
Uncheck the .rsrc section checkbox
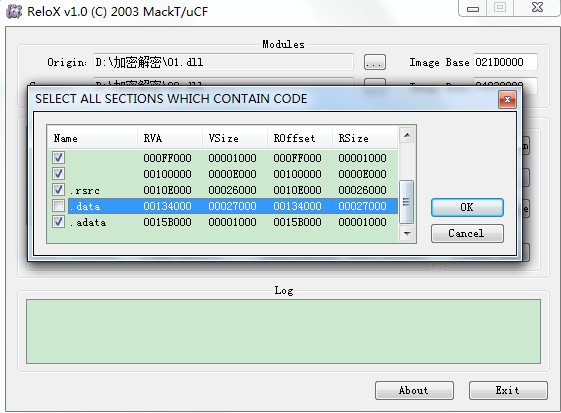click(x=58, y=190)
